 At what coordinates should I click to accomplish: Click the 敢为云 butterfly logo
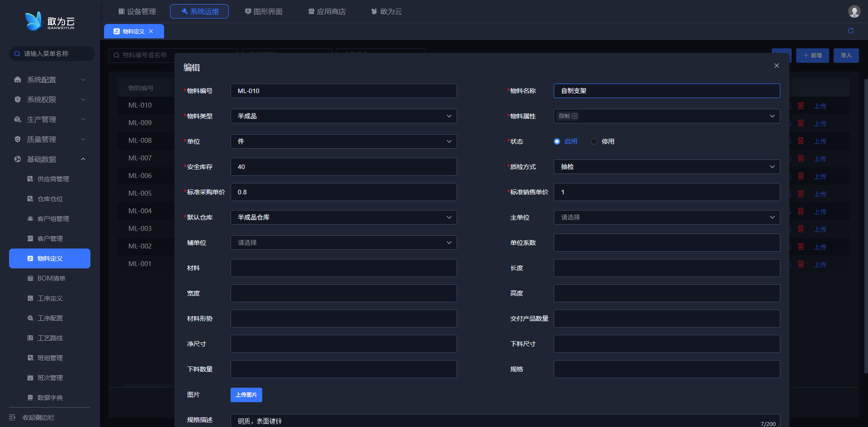pyautogui.click(x=34, y=21)
